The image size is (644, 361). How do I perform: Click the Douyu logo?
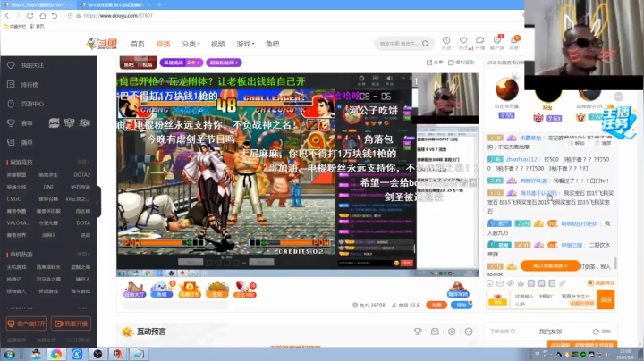point(102,44)
